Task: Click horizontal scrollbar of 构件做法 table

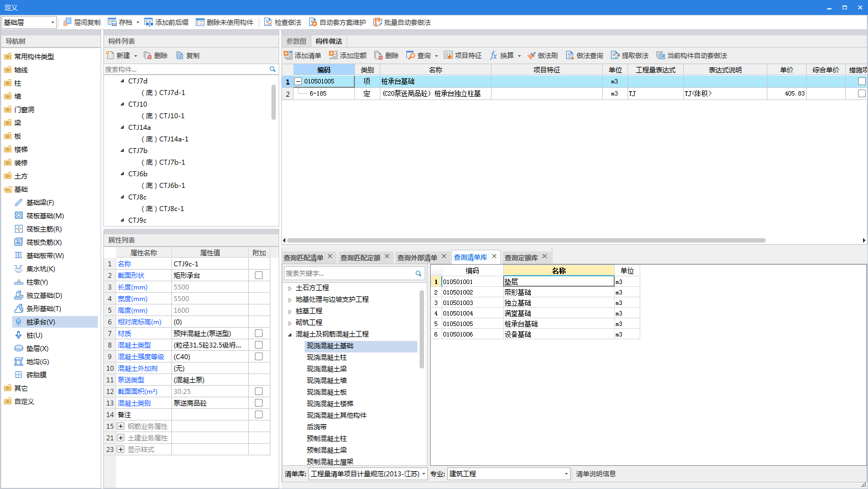Action: click(526, 240)
